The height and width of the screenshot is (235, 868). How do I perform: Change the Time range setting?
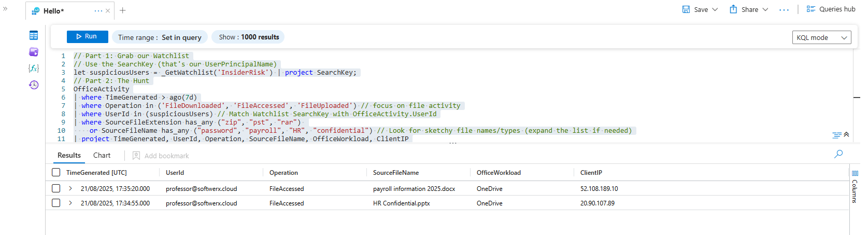160,37
